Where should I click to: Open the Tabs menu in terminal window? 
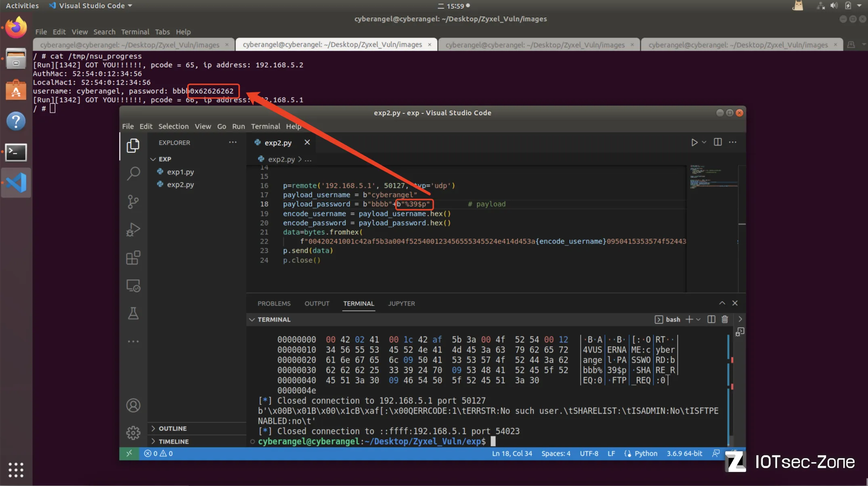162,32
